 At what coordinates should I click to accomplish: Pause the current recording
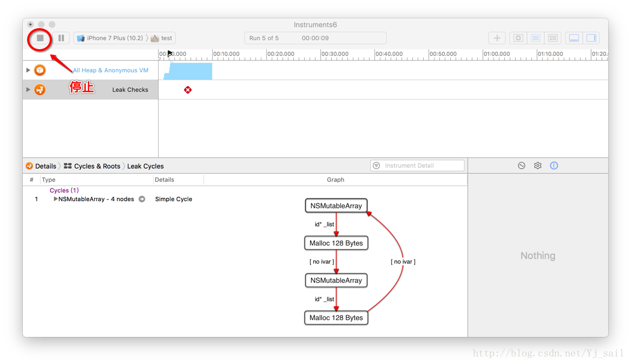pos(61,38)
